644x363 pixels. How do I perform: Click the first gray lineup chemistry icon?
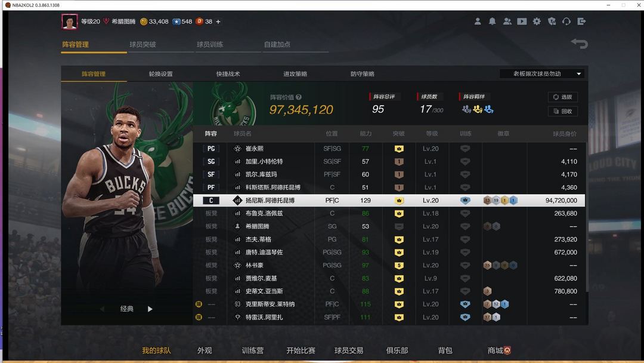pyautogui.click(x=466, y=109)
